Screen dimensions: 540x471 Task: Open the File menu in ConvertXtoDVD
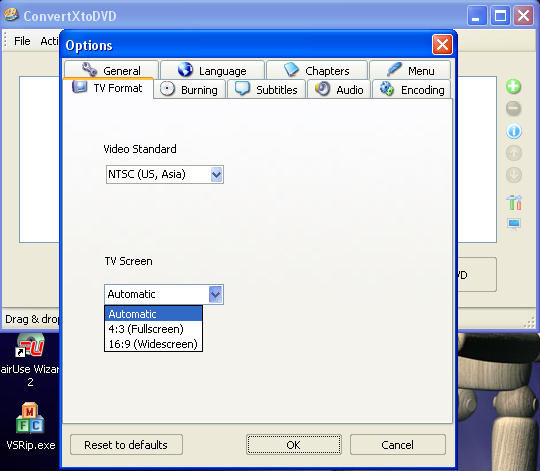point(22,41)
